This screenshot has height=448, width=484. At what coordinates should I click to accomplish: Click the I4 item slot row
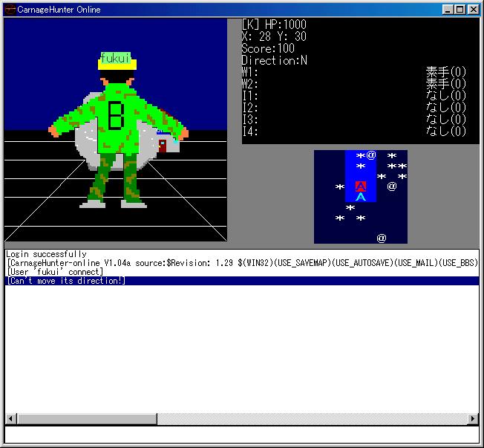(354, 132)
